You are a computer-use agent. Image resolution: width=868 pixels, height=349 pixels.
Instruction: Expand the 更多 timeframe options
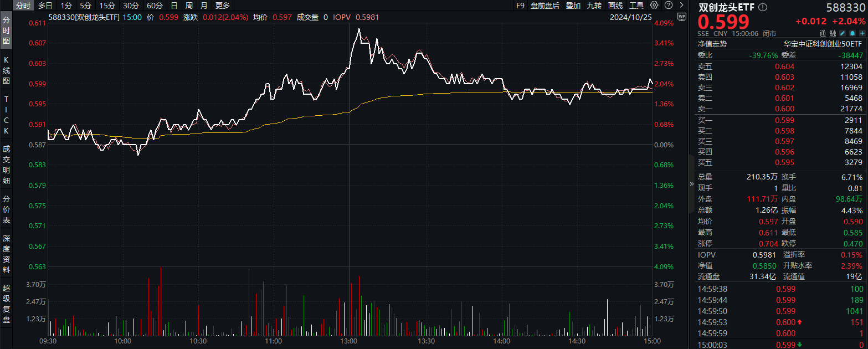coord(223,6)
